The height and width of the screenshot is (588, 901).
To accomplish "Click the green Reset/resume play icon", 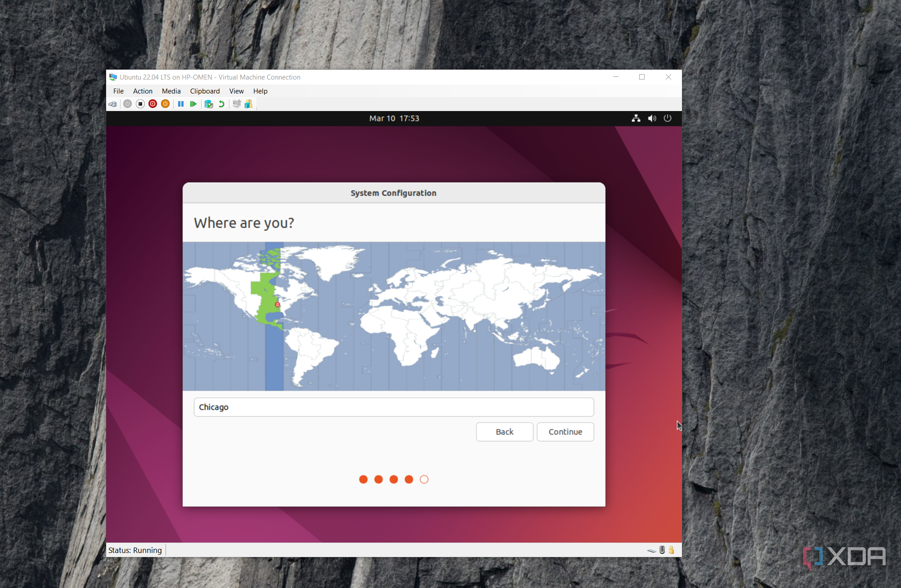I will click(193, 104).
